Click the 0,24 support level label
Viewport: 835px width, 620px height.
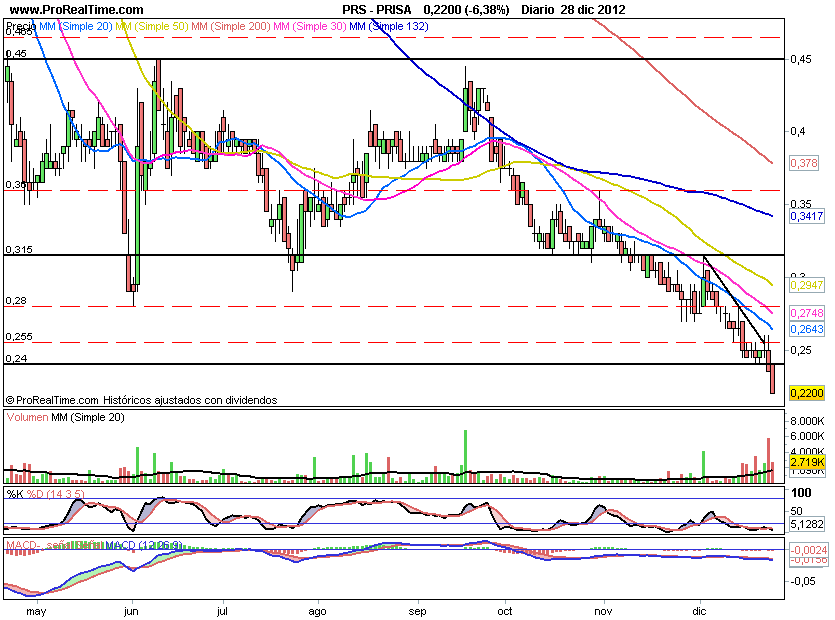tap(16, 358)
